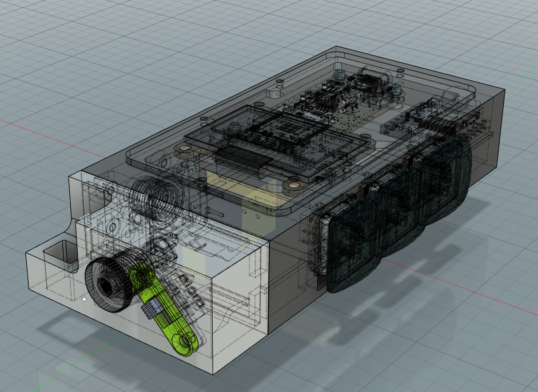
Task: Select the lower pivot hole of green lever
Action: 185,341
